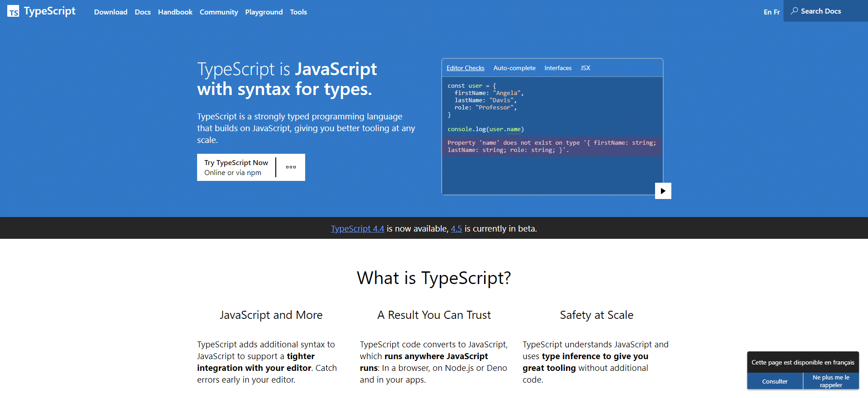The image size is (868, 398).
Task: Go to Docs in the navigation bar
Action: click(142, 12)
